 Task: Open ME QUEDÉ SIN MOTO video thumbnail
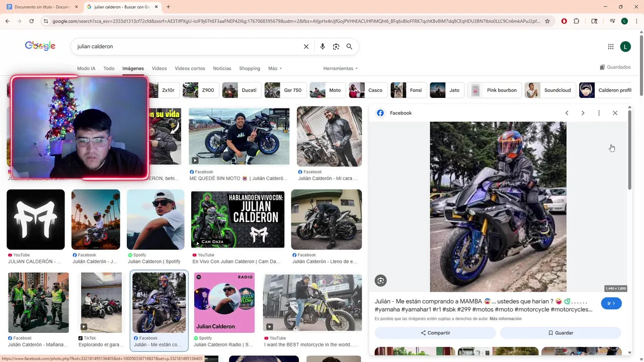tap(239, 136)
